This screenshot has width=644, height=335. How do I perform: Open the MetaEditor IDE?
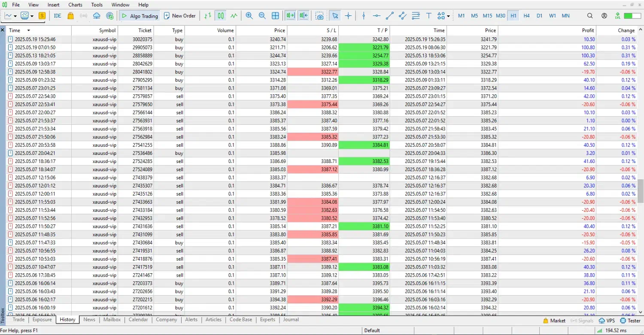(x=58, y=16)
